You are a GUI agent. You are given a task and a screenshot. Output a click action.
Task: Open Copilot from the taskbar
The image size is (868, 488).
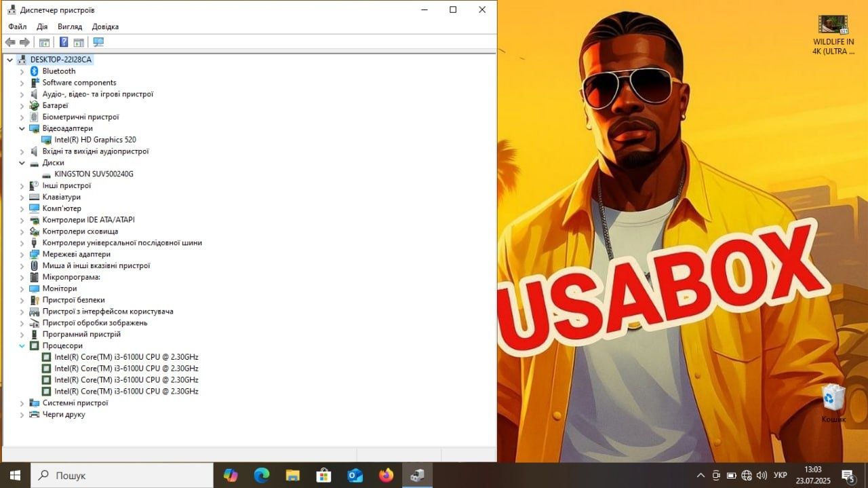pyautogui.click(x=231, y=475)
